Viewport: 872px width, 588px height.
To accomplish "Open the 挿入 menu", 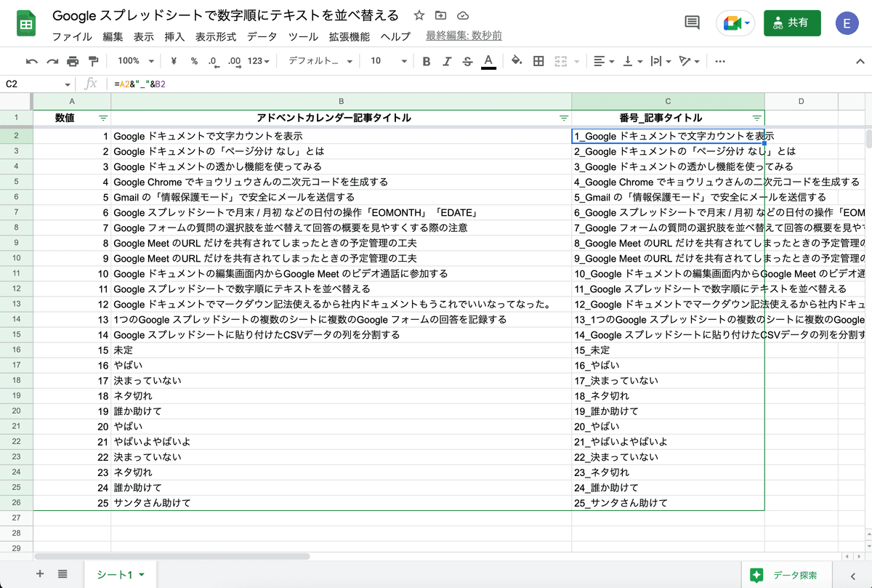I will tap(174, 36).
